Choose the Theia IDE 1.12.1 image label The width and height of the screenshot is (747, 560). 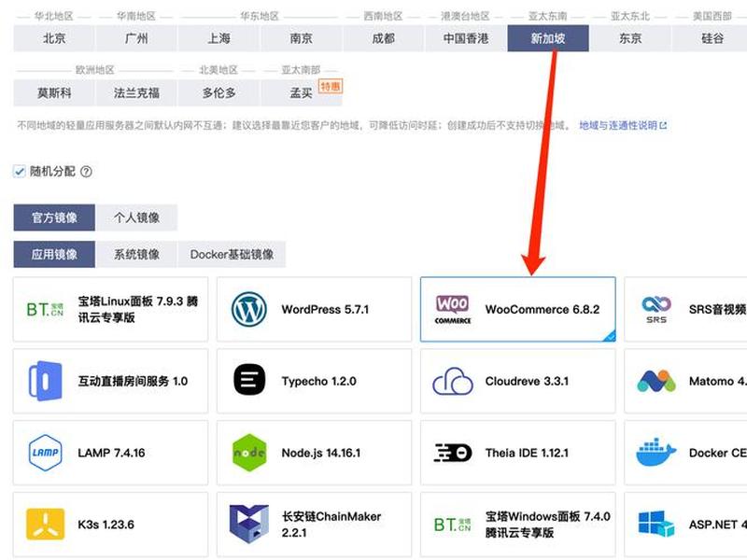pyautogui.click(x=527, y=453)
